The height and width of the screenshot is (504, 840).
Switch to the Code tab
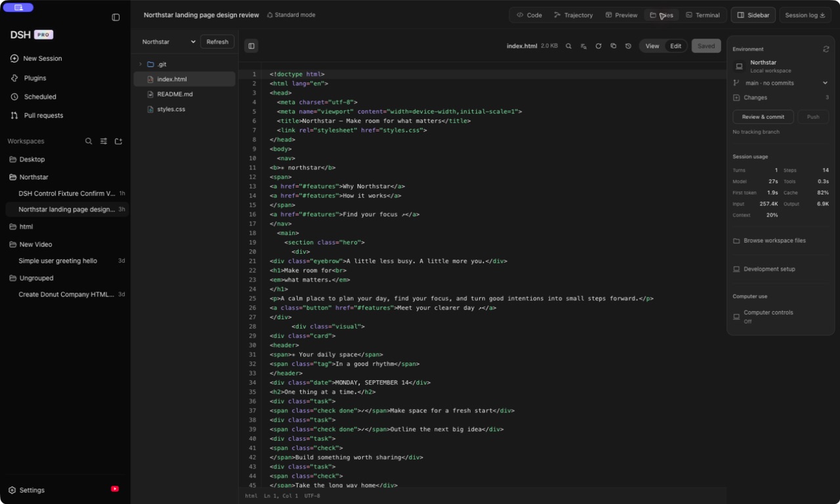point(529,15)
